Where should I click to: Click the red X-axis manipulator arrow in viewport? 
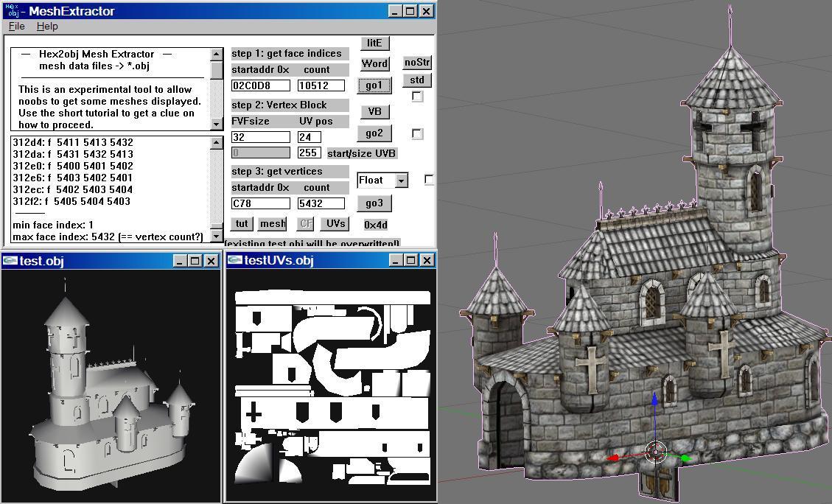612,458
